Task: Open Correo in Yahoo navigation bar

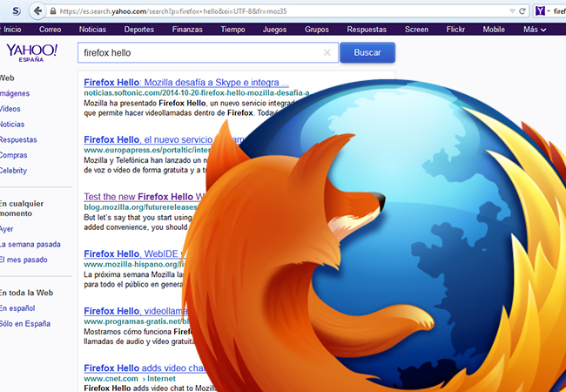Action: [x=50, y=30]
